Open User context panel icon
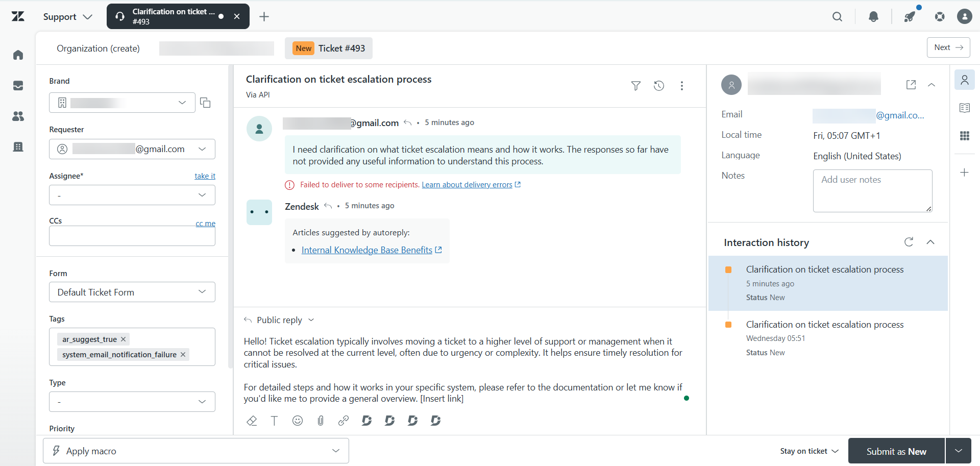This screenshot has height=466, width=980. 965,80
